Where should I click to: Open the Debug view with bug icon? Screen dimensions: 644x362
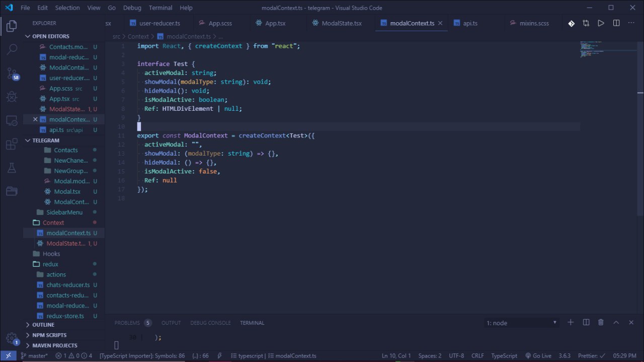point(12,97)
